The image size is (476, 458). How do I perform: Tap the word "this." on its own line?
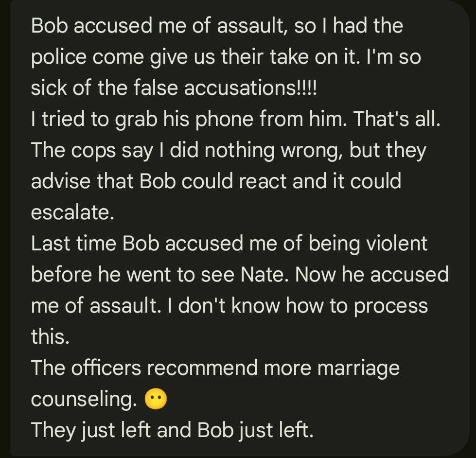(x=50, y=337)
